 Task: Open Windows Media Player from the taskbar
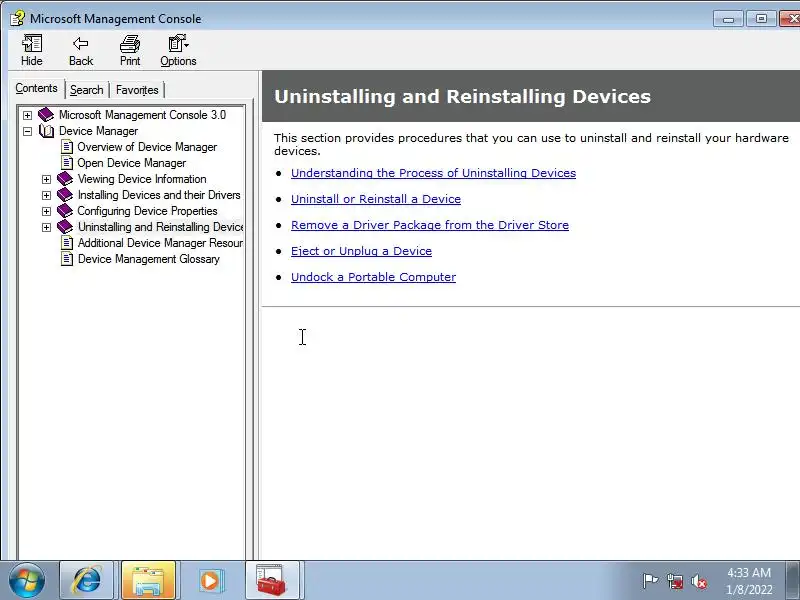[210, 581]
